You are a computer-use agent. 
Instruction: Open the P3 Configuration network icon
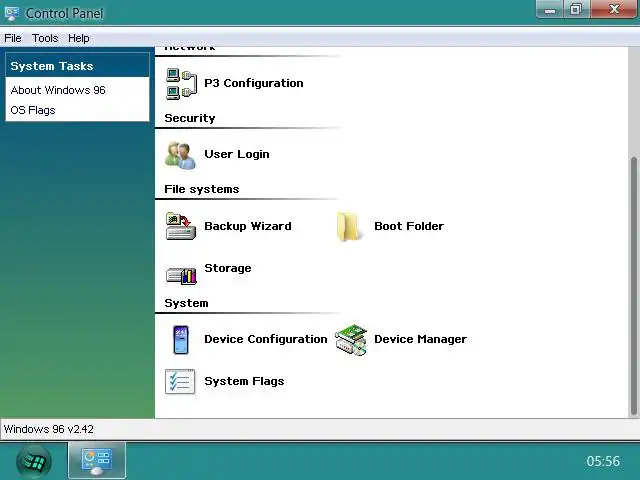181,84
